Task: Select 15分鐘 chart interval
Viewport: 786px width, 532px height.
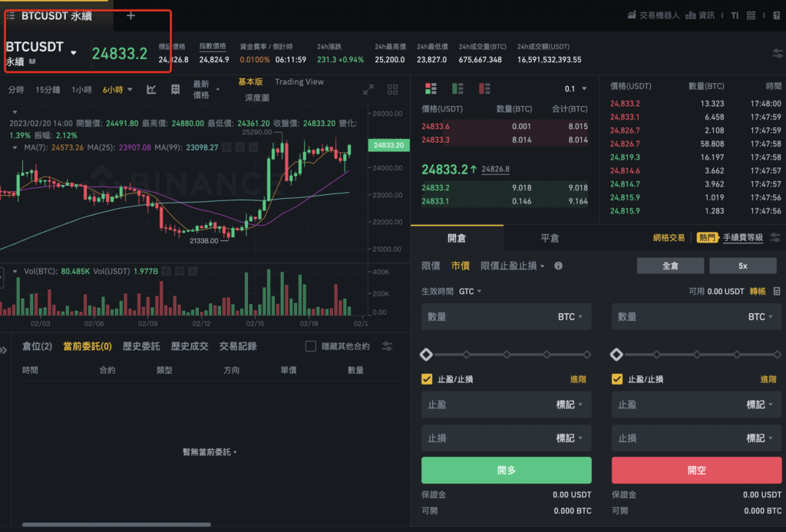Action: [x=48, y=90]
